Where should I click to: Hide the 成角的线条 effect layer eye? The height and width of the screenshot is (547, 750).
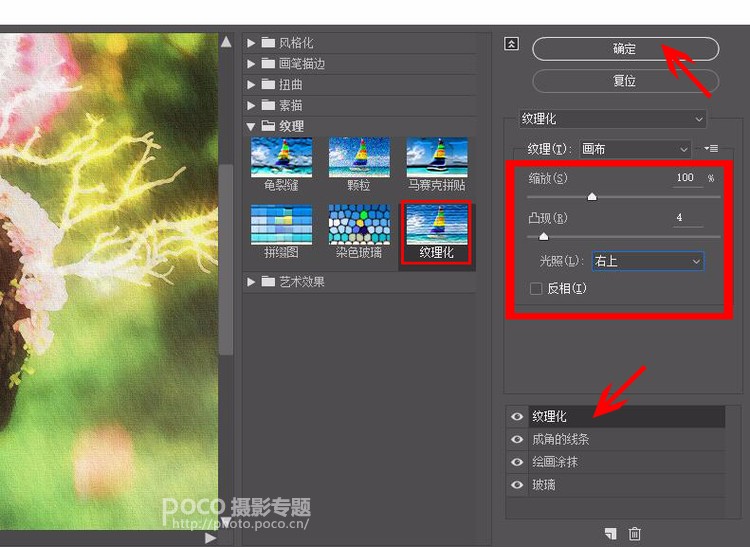click(x=517, y=439)
